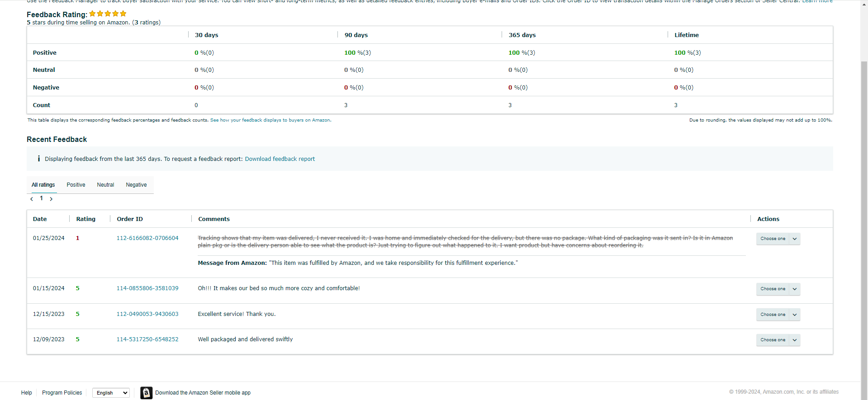This screenshot has width=868, height=400.
Task: Click the 90 days column header
Action: 356,35
